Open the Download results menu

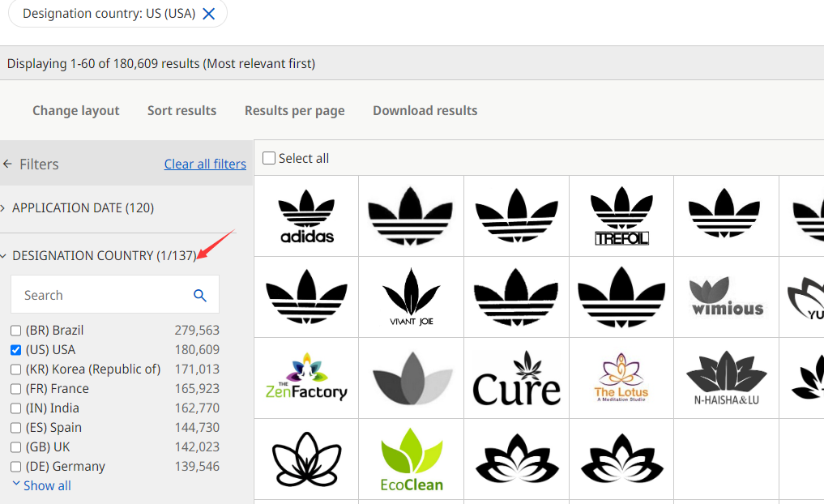(x=425, y=111)
